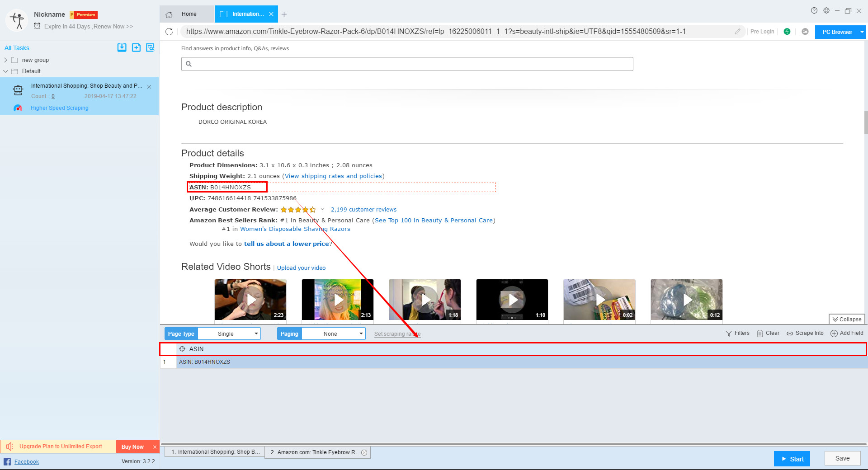Collapse the scraping panel

(847, 319)
